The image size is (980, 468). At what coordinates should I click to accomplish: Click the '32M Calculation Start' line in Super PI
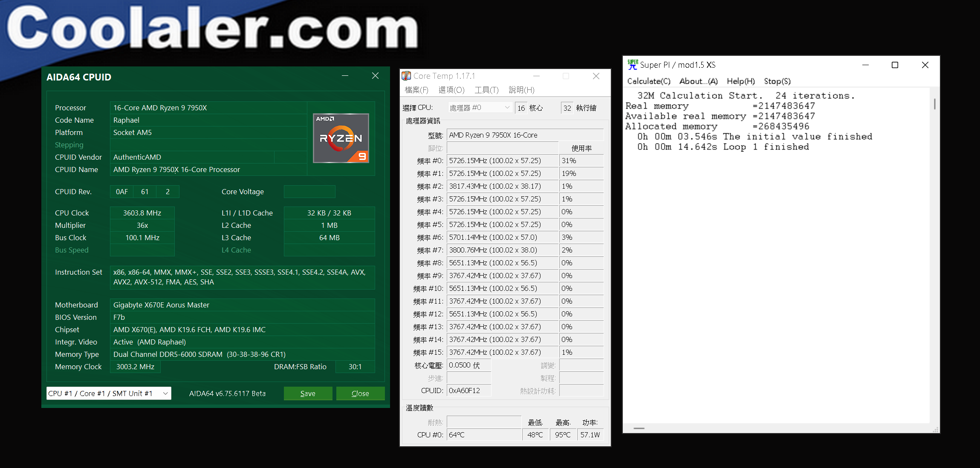[746, 96]
